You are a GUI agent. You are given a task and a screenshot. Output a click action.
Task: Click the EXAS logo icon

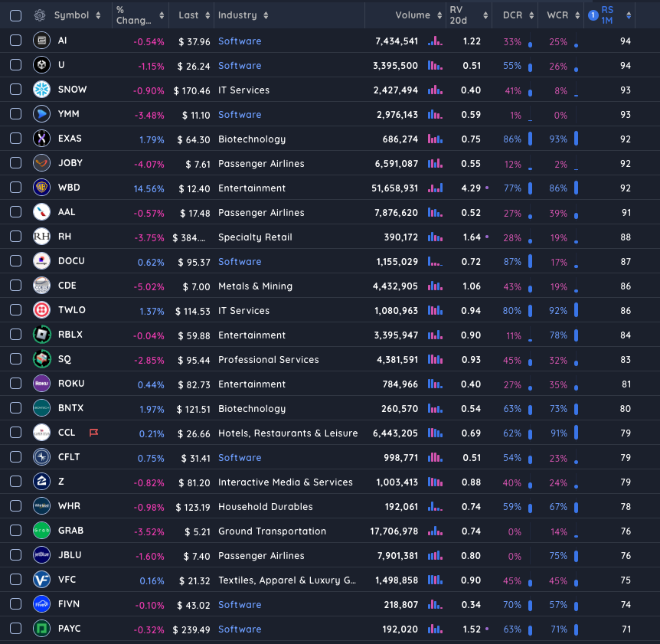tap(41, 139)
